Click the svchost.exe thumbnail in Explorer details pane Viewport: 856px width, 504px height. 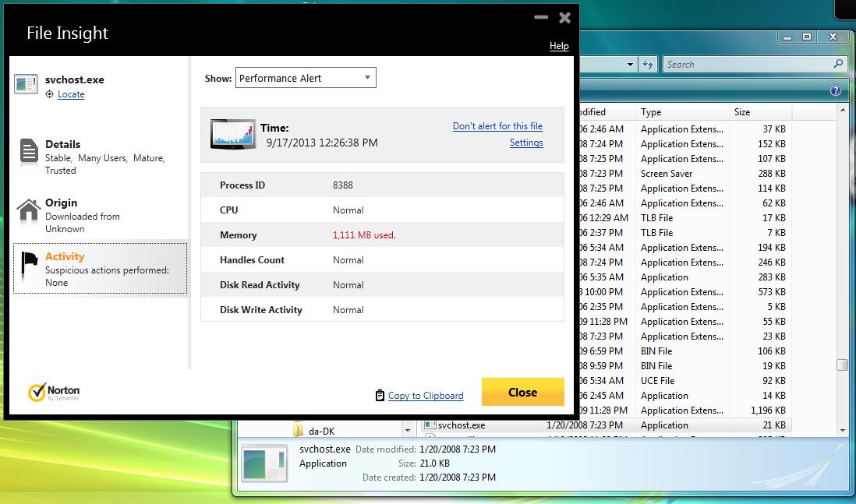pos(265,463)
